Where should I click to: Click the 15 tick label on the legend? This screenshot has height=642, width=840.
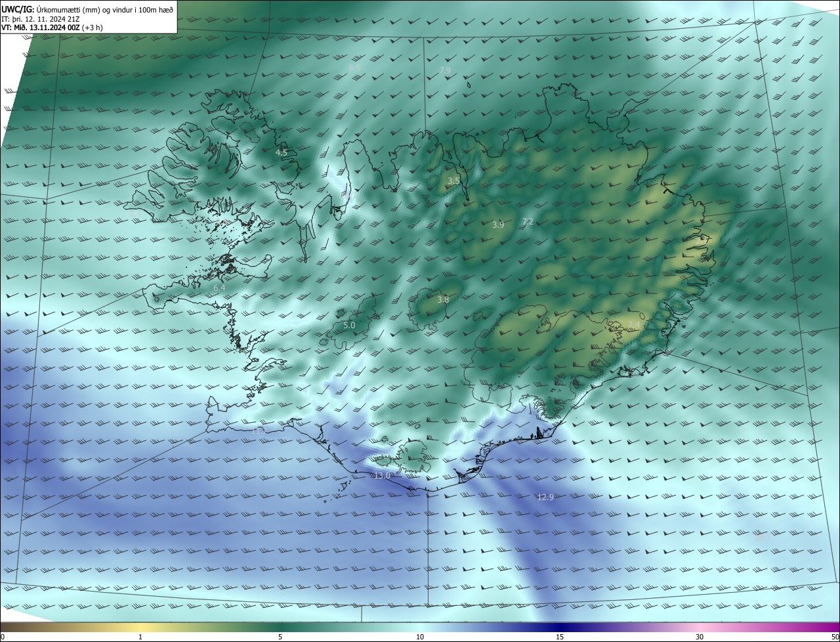[x=560, y=637]
